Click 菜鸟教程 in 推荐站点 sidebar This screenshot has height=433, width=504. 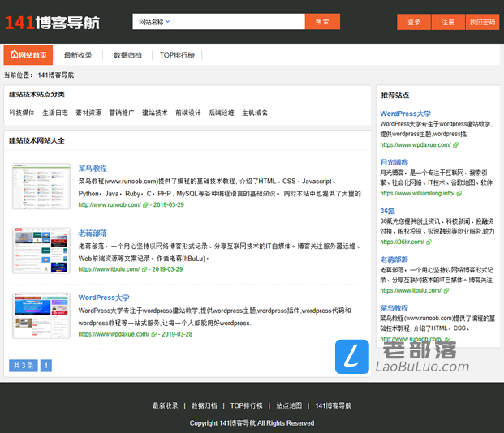[x=394, y=308]
